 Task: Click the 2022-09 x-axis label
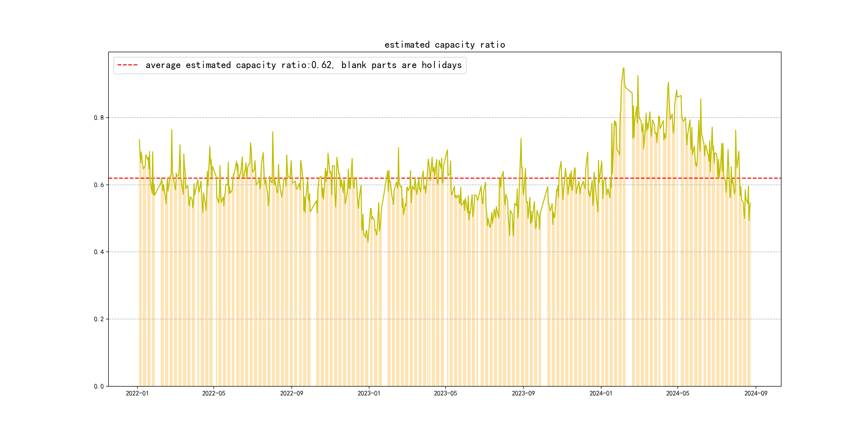tap(291, 393)
